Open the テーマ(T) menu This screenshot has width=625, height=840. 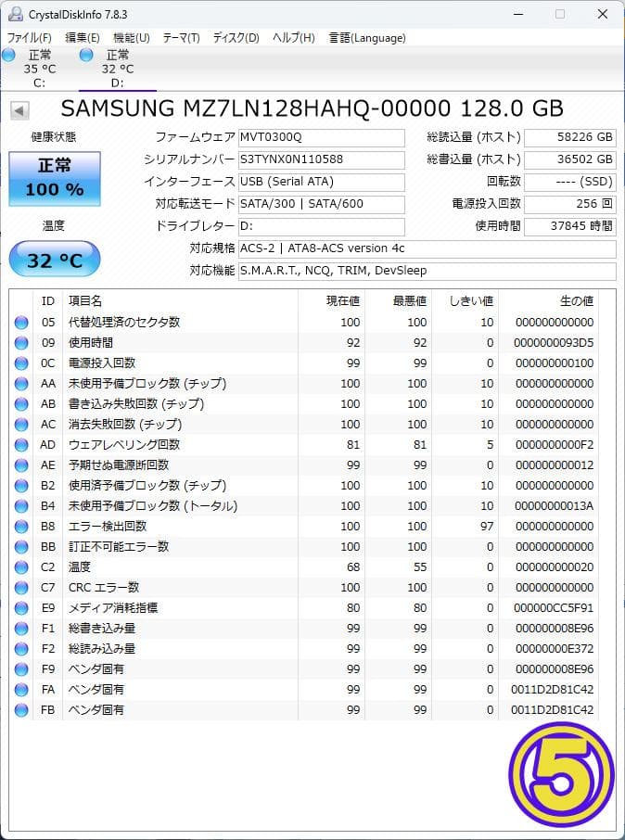(x=181, y=38)
